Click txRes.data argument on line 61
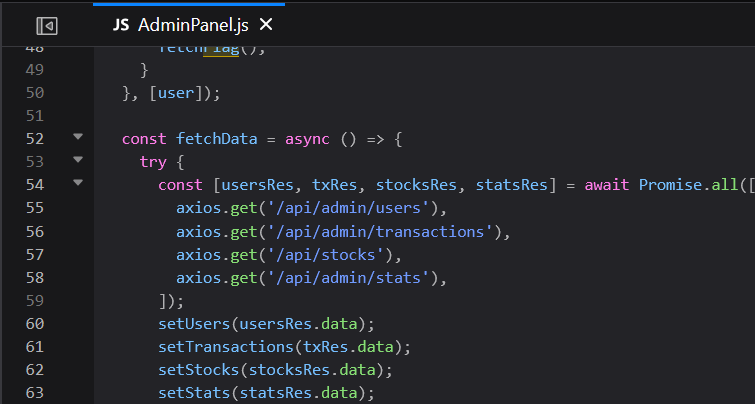 [348, 347]
